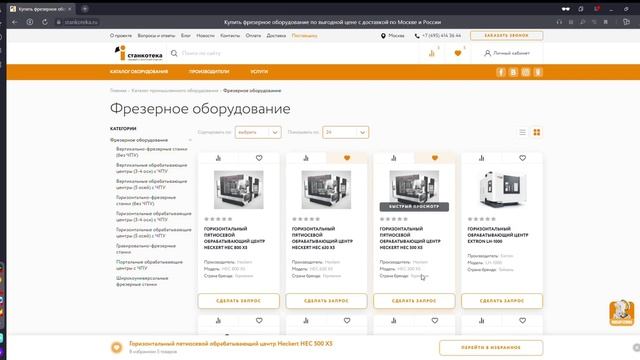Viewport: 640px width, 360px height.
Task: Click browser back arrow
Action: click(15, 22)
